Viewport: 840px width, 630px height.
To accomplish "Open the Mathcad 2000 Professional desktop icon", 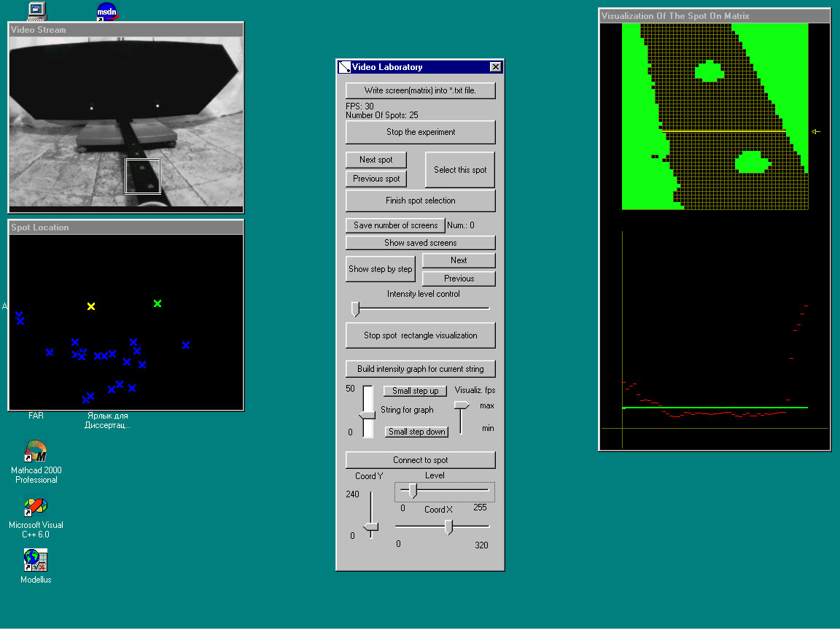I will point(36,452).
